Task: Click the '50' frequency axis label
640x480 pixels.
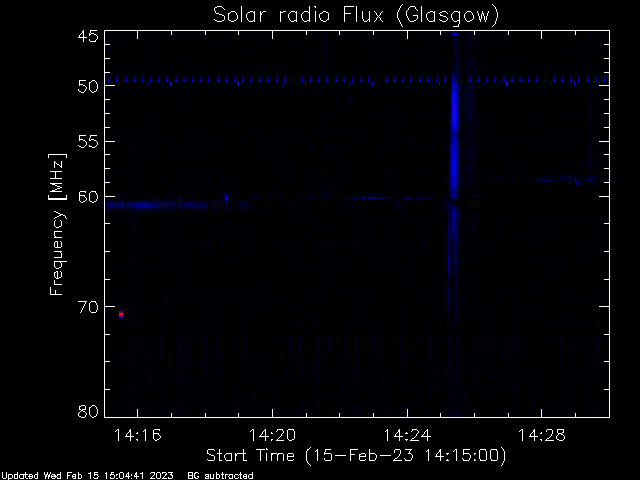Action: 88,86
